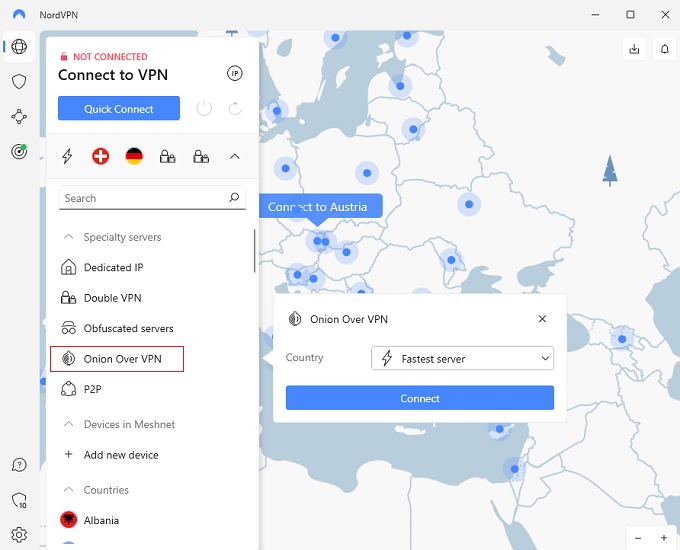Select second Double VPN lock shortcut
Viewport: 680px width, 550px height.
[201, 156]
